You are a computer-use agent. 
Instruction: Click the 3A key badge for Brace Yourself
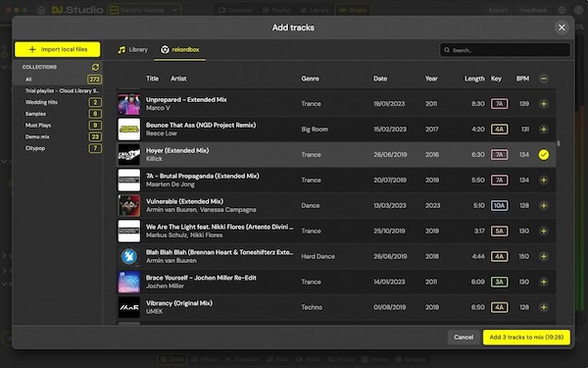[x=500, y=282]
